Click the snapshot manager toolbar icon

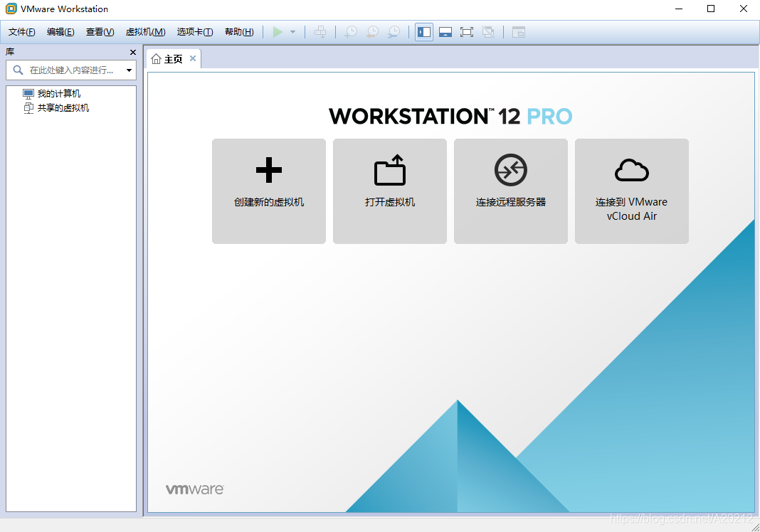point(394,33)
